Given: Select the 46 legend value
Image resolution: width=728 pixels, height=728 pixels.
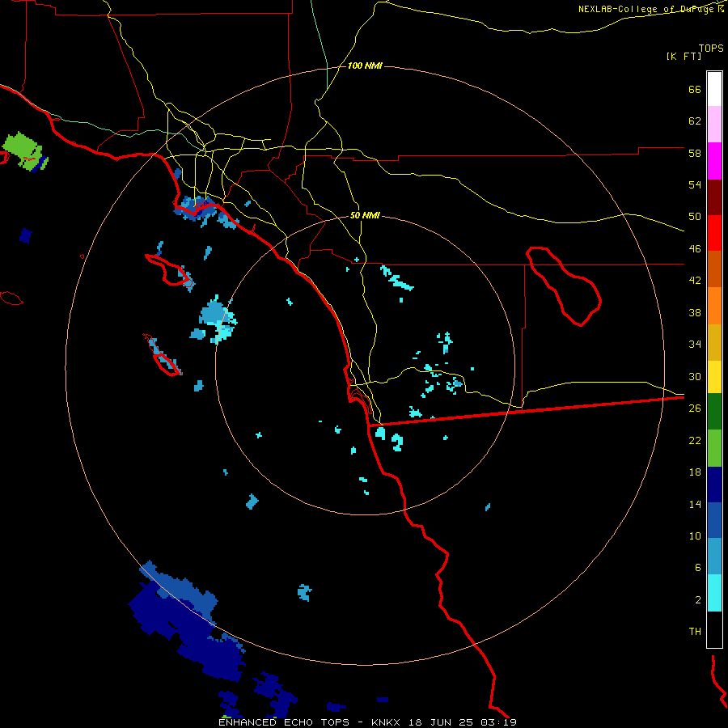Looking at the screenshot, I should click(695, 249).
